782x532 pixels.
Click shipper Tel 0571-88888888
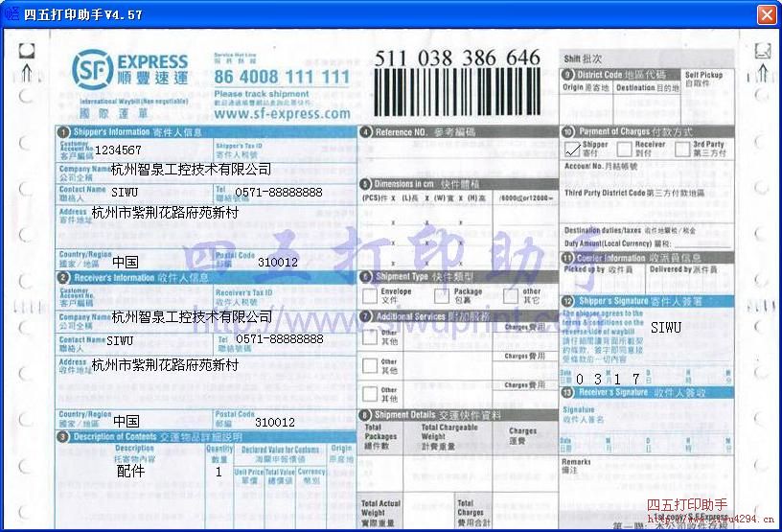pyautogui.click(x=278, y=192)
